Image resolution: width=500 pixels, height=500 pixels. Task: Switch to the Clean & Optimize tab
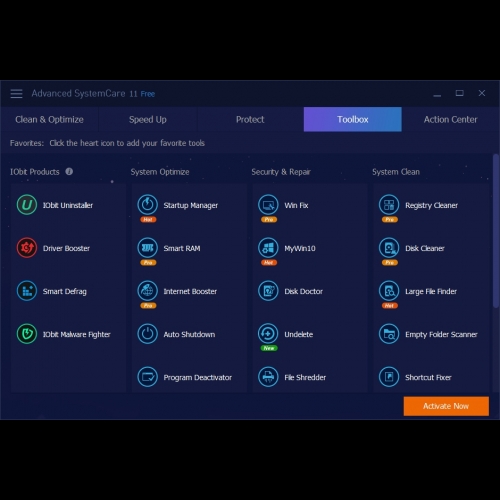click(49, 119)
